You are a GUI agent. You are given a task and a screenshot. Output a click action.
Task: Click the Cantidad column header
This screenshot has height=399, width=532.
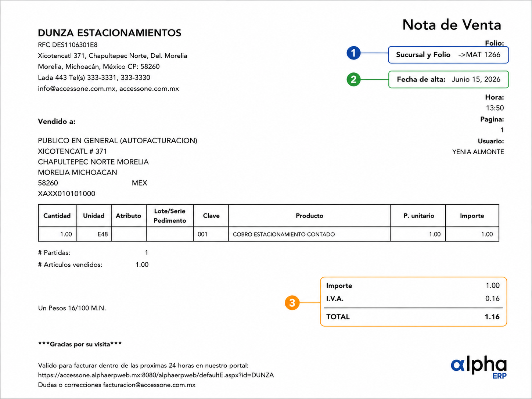57,216
